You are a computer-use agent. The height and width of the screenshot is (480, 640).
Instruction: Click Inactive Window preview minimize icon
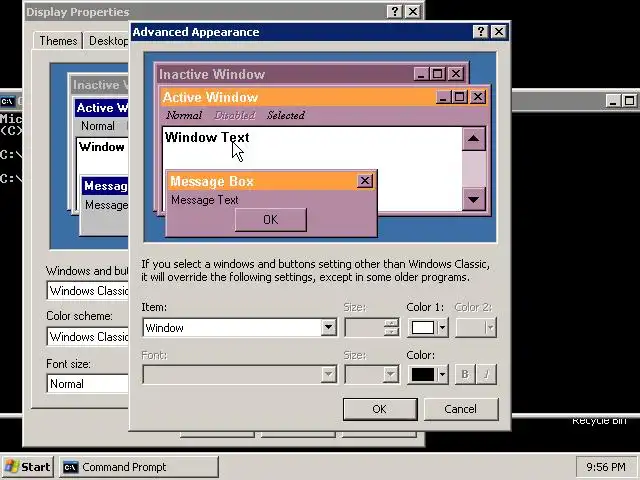coord(422,74)
